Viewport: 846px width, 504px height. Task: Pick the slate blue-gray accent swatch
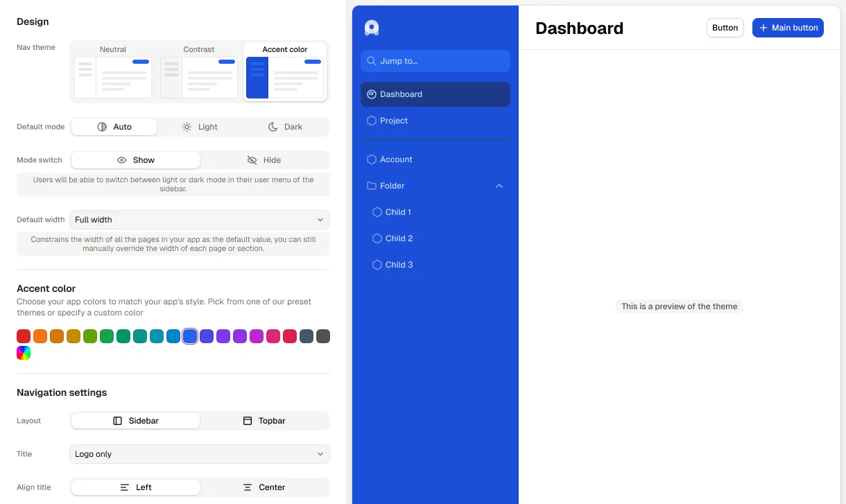pos(307,336)
